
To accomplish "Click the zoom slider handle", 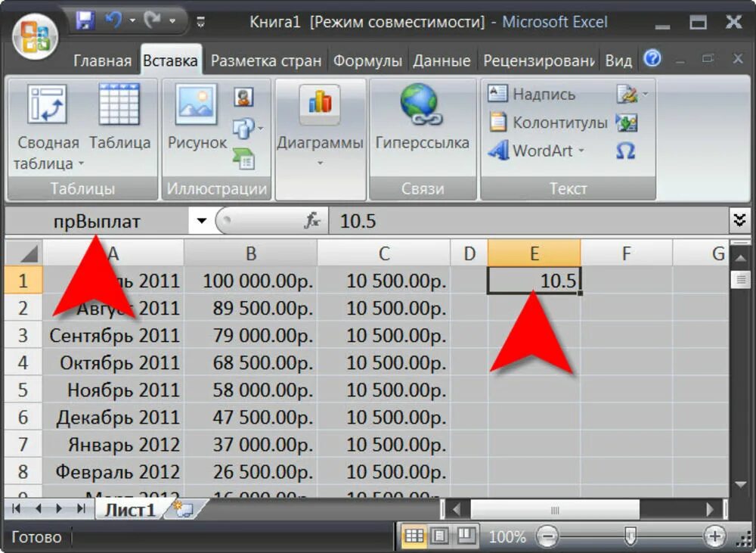I will (630, 536).
